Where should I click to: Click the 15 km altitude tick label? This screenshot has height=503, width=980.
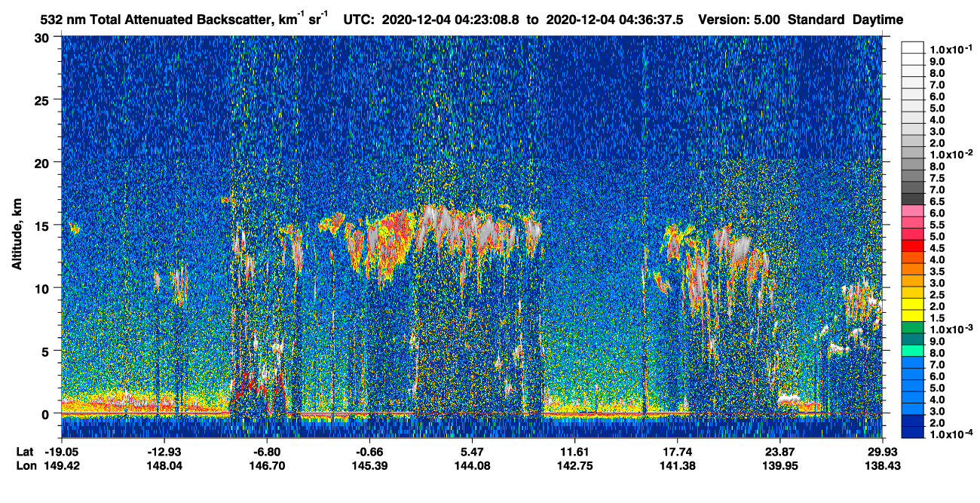[44, 225]
